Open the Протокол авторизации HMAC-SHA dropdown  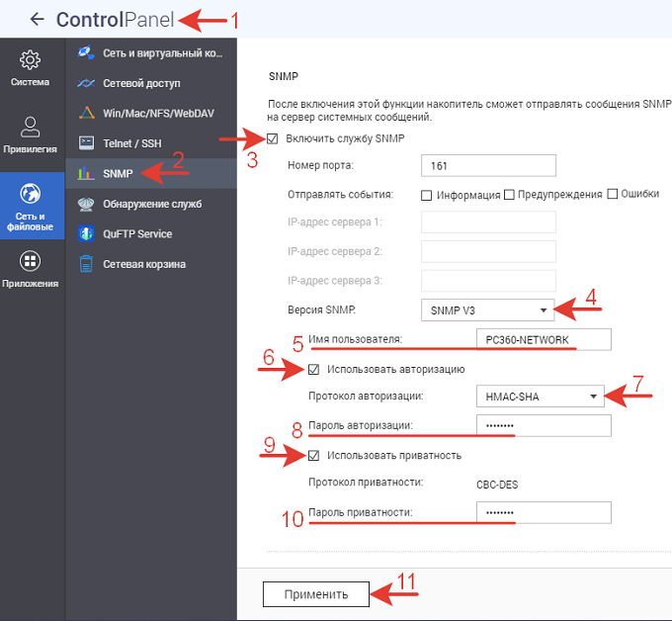tap(540, 397)
